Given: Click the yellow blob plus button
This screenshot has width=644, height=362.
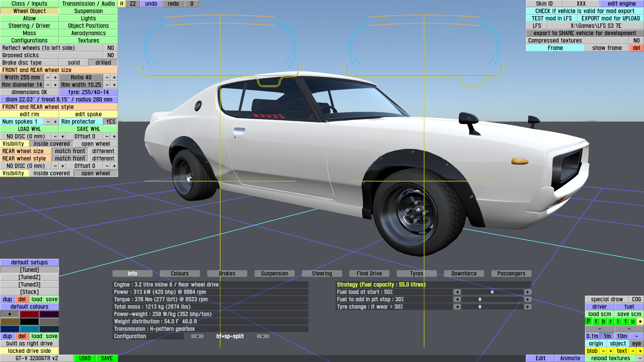Looking at the screenshot, I should tap(610, 351).
